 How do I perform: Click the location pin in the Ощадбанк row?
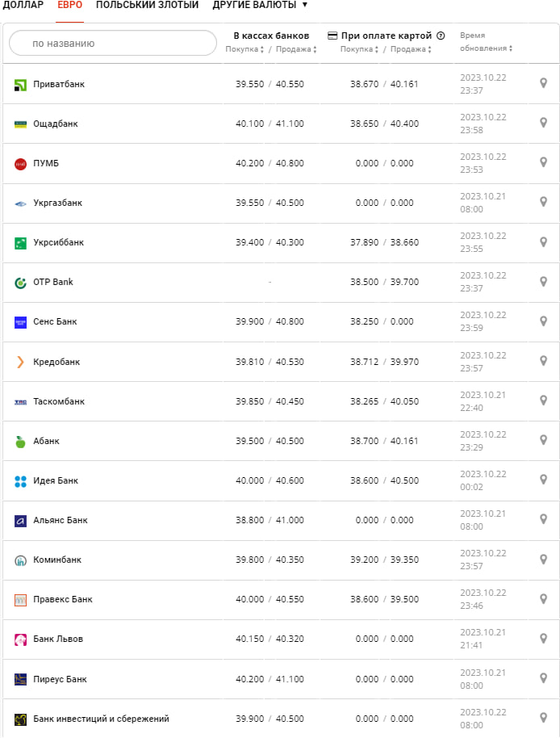tap(543, 123)
